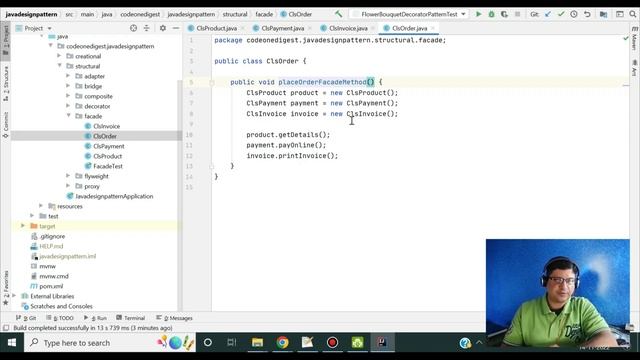
Task: Open the Favorites side tab
Action: pos(6,288)
